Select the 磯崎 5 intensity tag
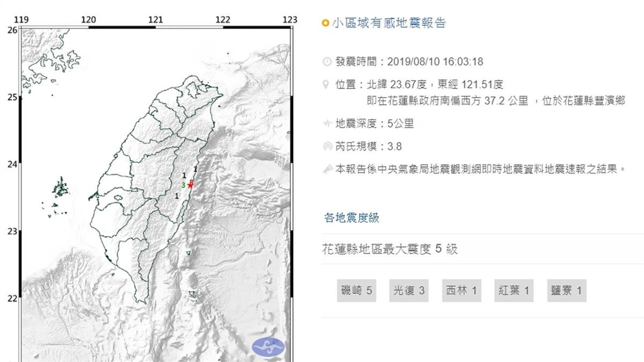This screenshot has height=362, width=644. 356,291
